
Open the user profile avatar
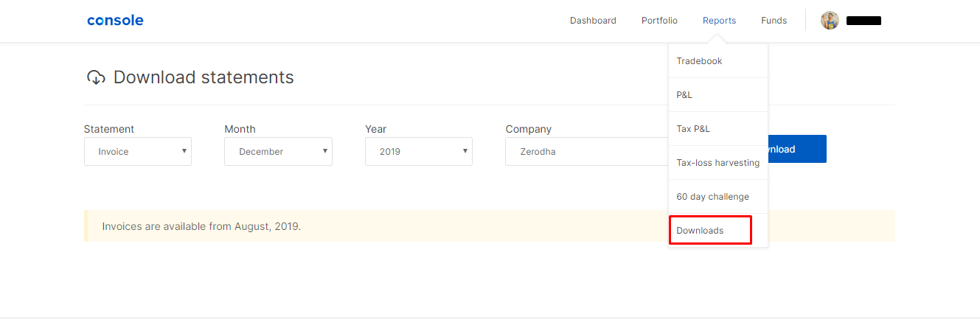830,21
